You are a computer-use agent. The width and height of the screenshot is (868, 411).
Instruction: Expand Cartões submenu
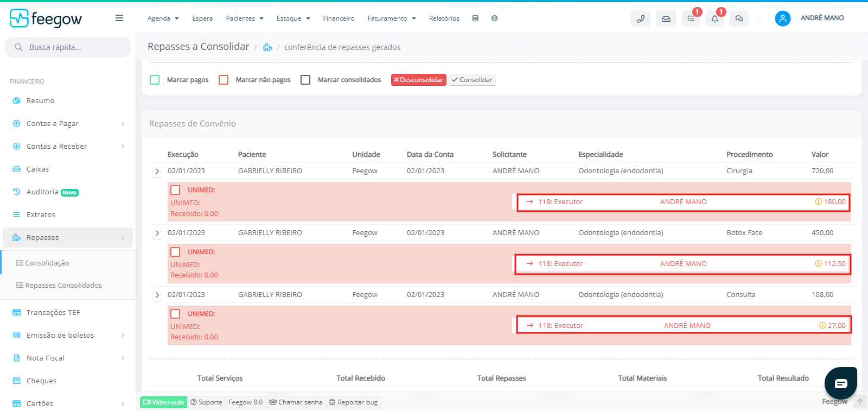123,403
